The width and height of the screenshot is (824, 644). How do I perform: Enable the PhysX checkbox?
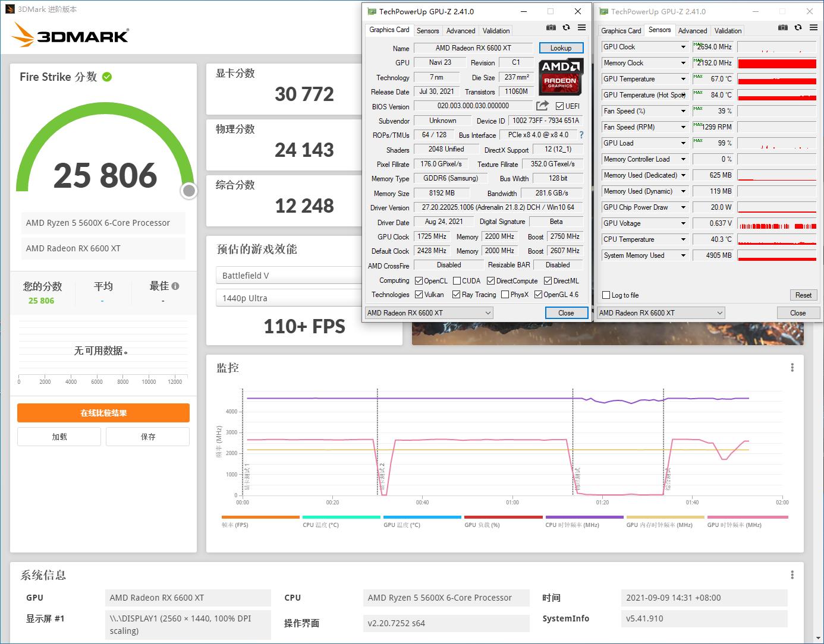click(x=505, y=295)
